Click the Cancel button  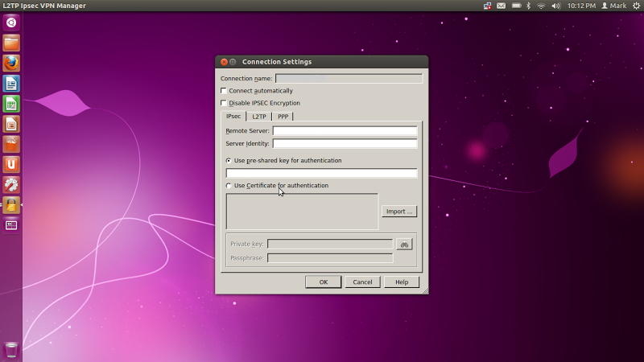pyautogui.click(x=362, y=282)
